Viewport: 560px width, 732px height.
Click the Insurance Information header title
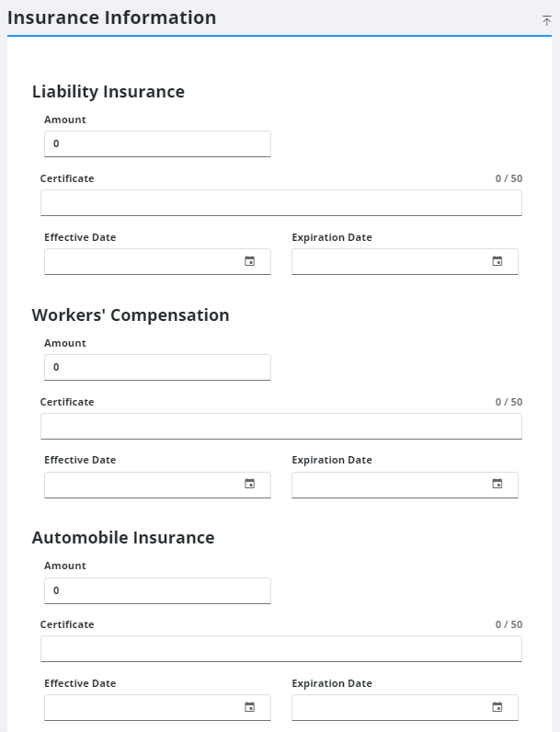pos(112,17)
